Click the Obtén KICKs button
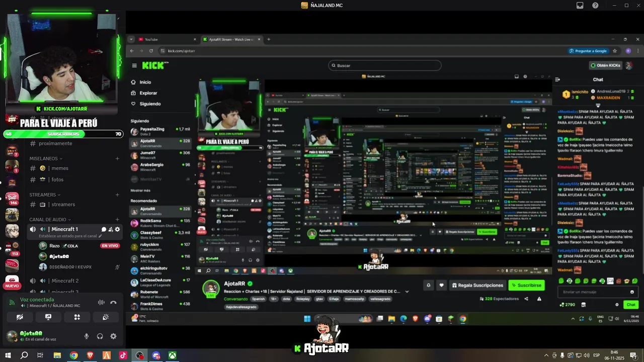 click(605, 65)
